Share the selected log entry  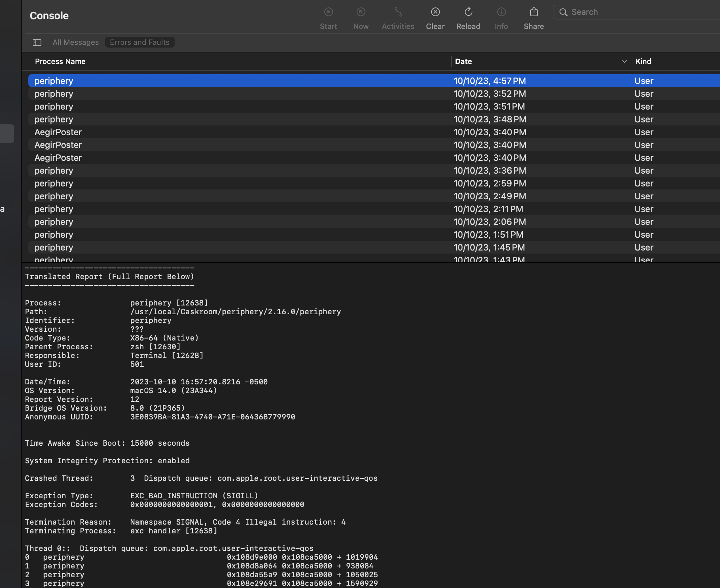(x=533, y=17)
